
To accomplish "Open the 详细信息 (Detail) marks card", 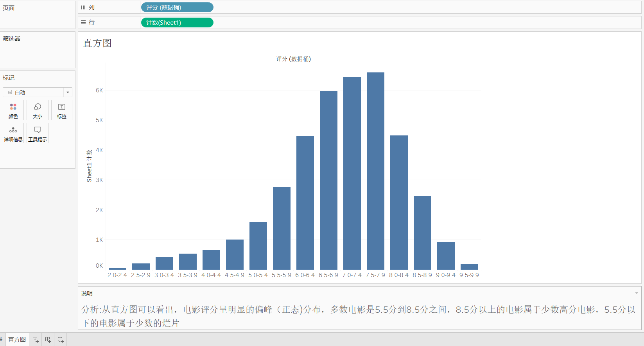I will click(x=13, y=133).
